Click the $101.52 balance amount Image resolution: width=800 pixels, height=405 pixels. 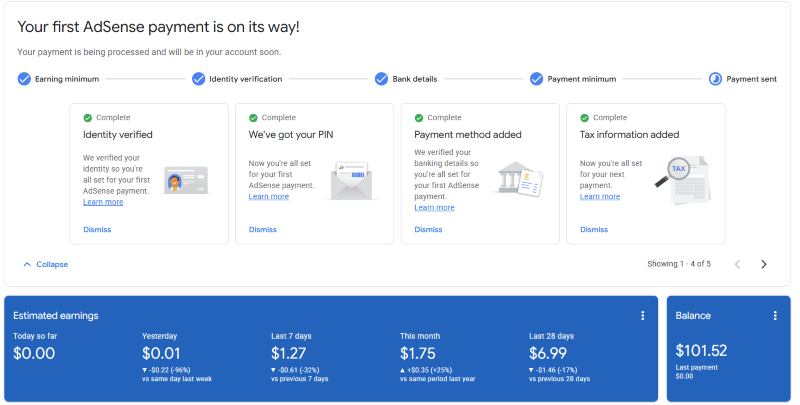pos(701,351)
